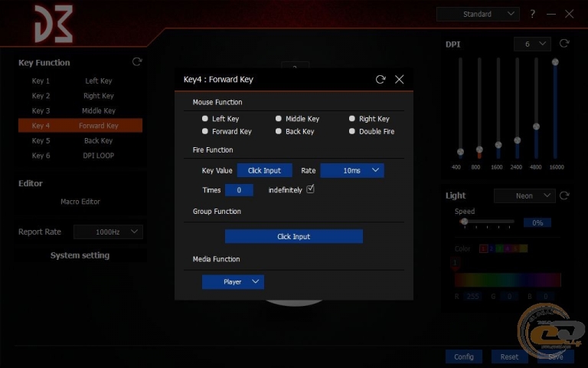Toggle the indefinitely checkbox
The height and width of the screenshot is (368, 588).
click(x=310, y=189)
